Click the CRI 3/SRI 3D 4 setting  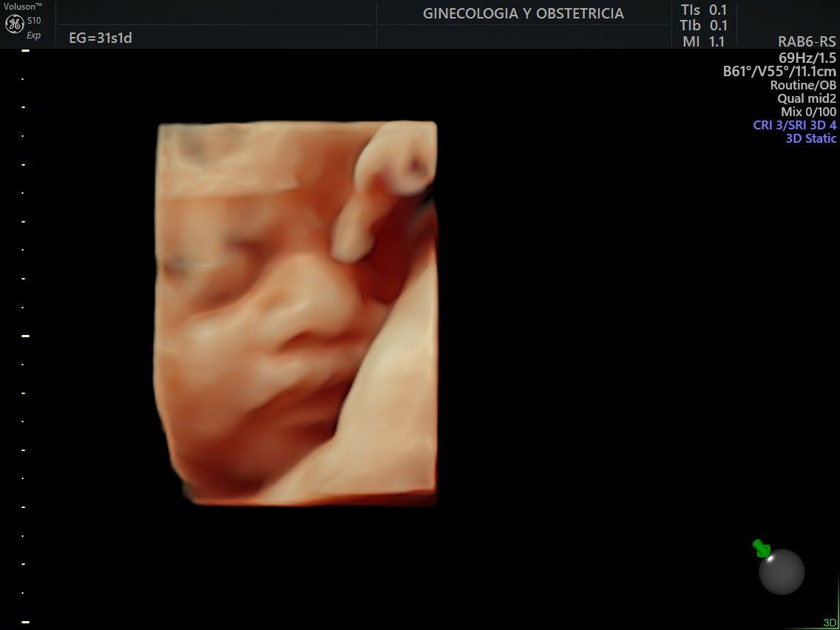(x=794, y=125)
